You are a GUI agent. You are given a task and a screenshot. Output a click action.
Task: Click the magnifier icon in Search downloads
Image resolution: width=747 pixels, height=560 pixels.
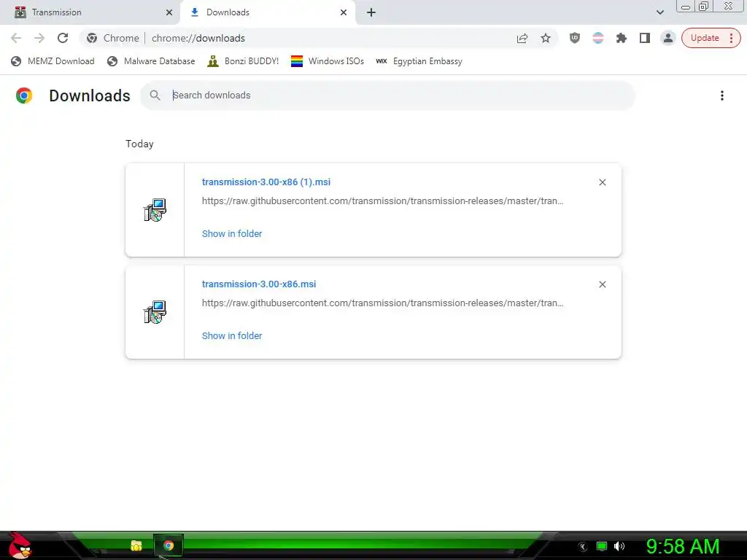click(155, 96)
